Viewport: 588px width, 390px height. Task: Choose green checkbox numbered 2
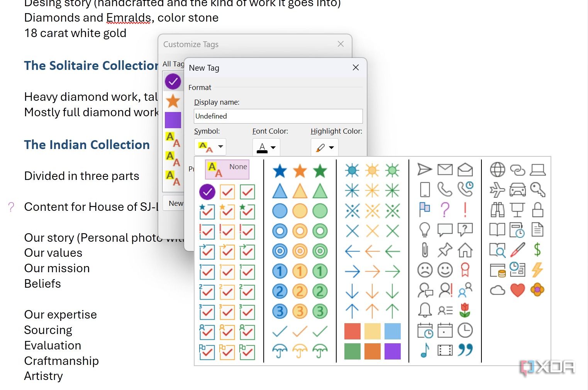247,292
